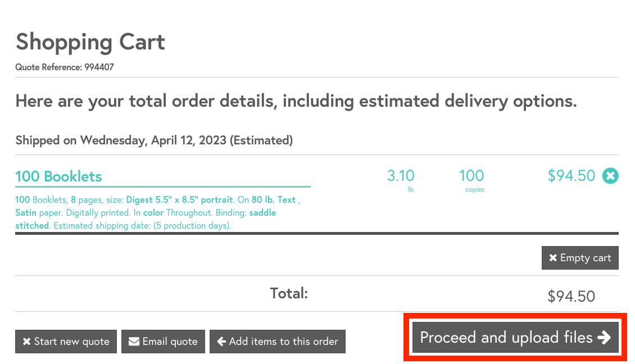This screenshot has width=635, height=364.
Task: Click the Quote Reference 994407 text
Action: tap(65, 67)
